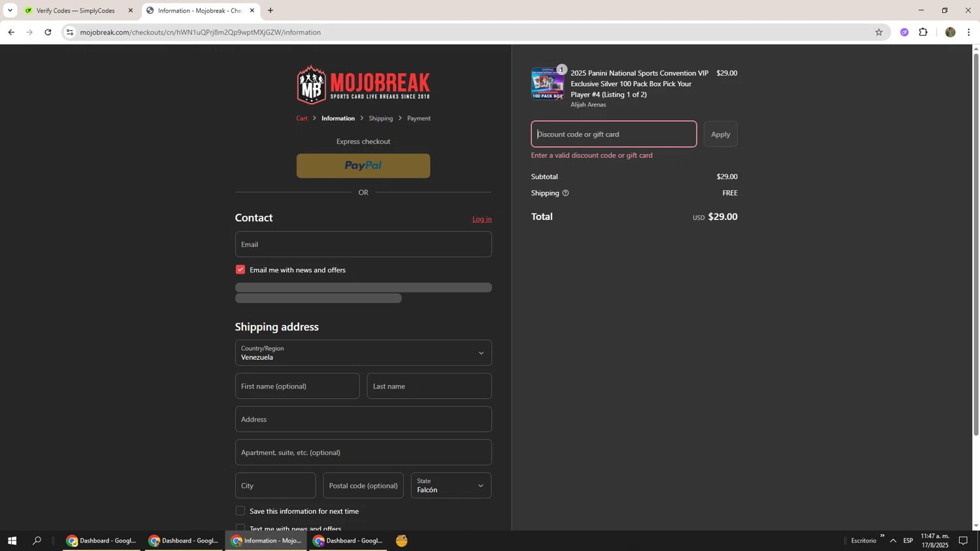Click the Mojobreak logo
980x551 pixels.
[x=363, y=85]
